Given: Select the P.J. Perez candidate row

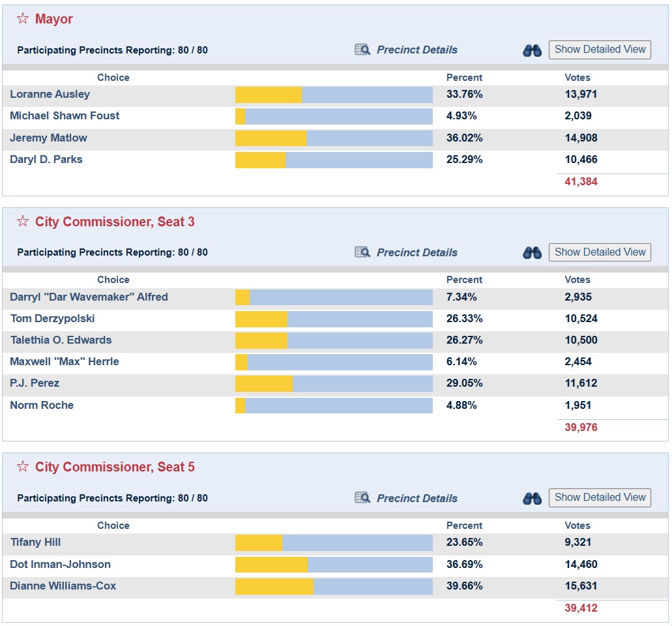Looking at the screenshot, I should (335, 383).
